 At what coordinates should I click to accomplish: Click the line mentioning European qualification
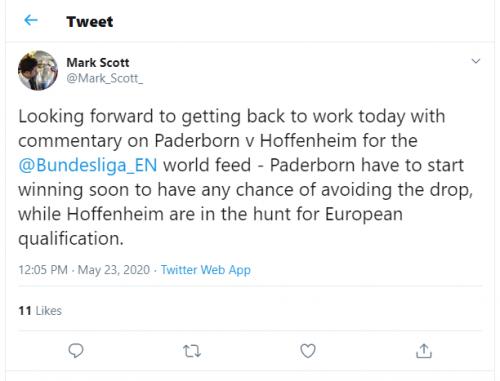[x=210, y=214]
